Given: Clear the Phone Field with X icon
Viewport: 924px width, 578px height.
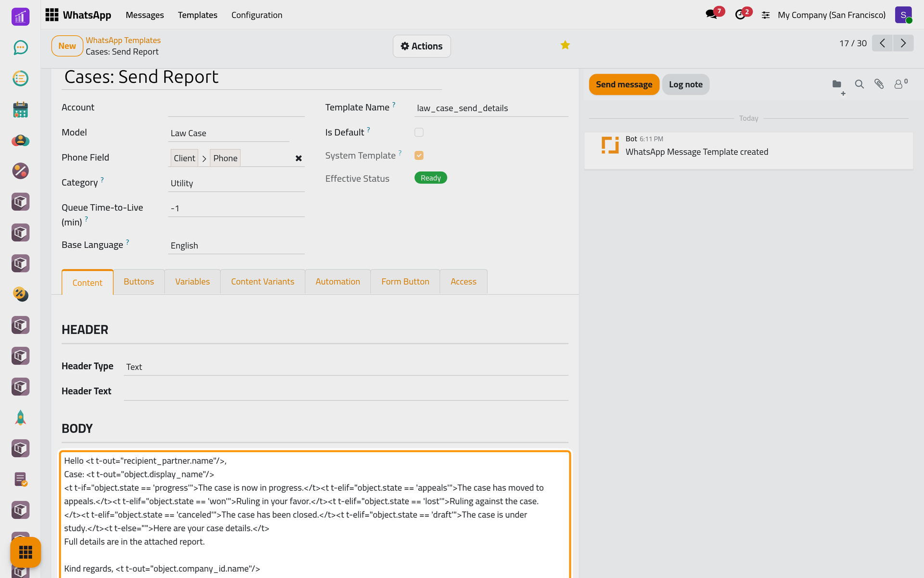Looking at the screenshot, I should click(298, 158).
